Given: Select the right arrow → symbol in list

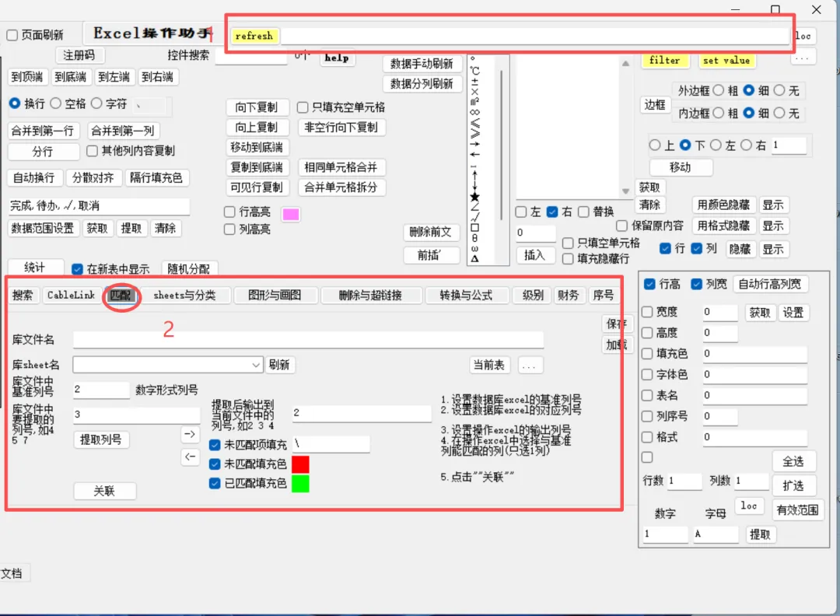Looking at the screenshot, I should tap(474, 144).
